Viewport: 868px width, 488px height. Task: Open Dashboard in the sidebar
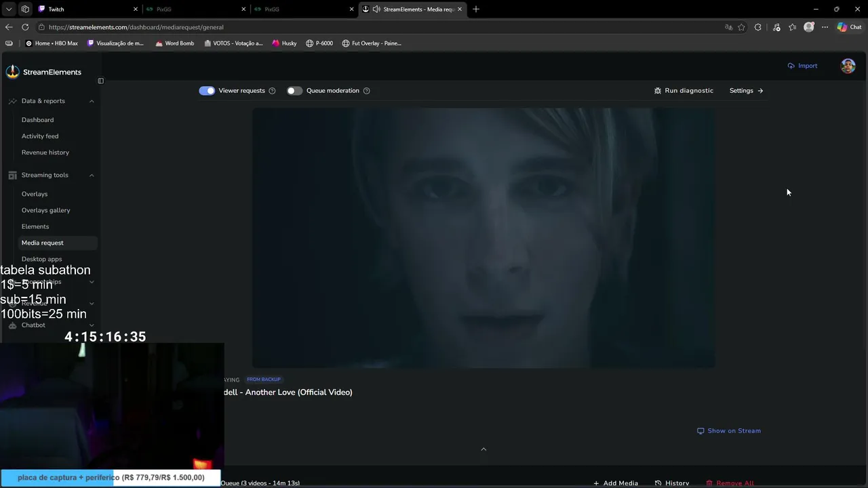pos(37,120)
